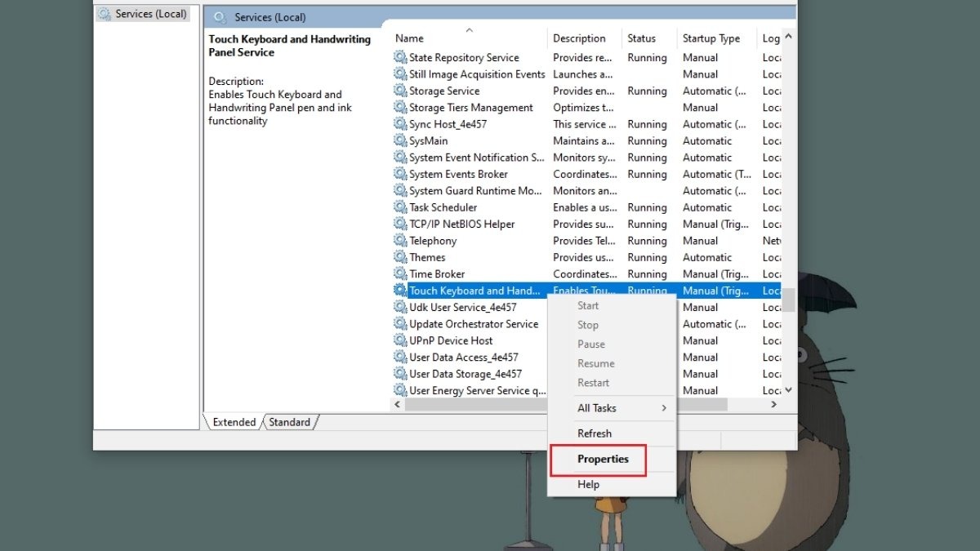This screenshot has width=980, height=551.
Task: Click the Storage Tiers Management service name
Action: click(x=471, y=108)
